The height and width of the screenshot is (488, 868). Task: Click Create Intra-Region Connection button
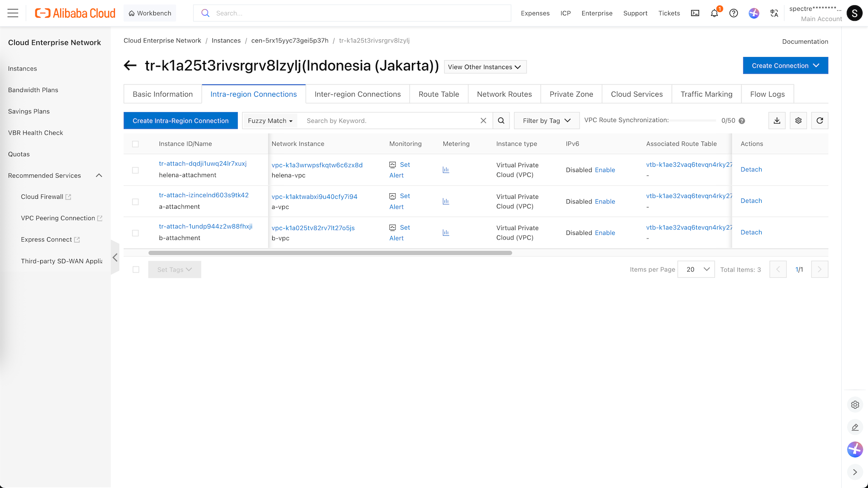point(180,121)
